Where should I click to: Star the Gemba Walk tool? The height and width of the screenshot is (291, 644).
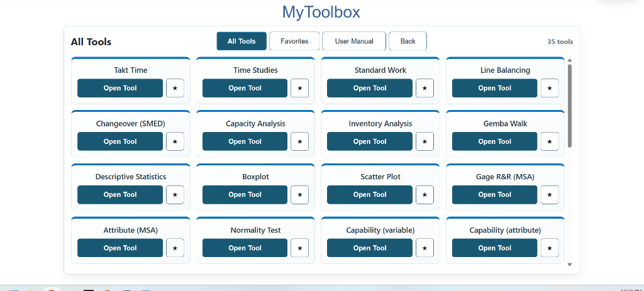tap(550, 141)
